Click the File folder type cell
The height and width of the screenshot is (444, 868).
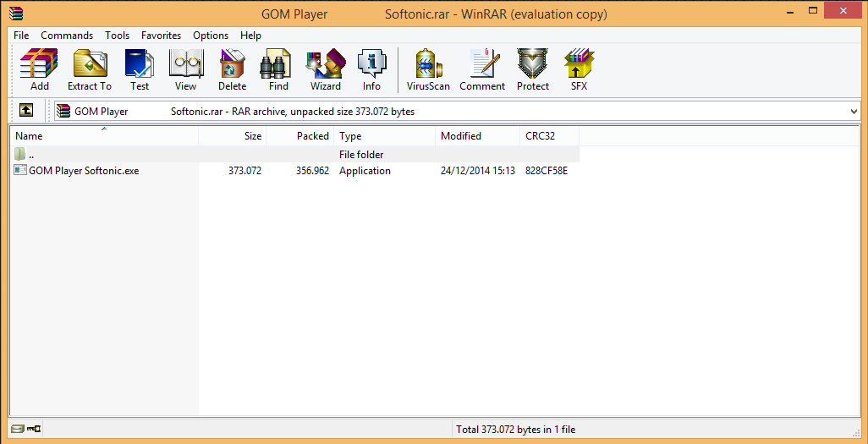pos(361,155)
